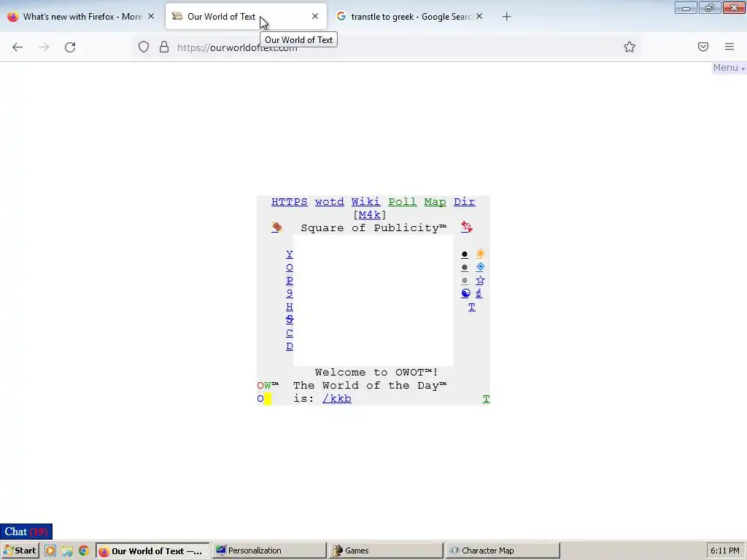Image resolution: width=747 pixels, height=560 pixels.
Task: Click 'Welcome to OWOT™!' text
Action: [376, 373]
